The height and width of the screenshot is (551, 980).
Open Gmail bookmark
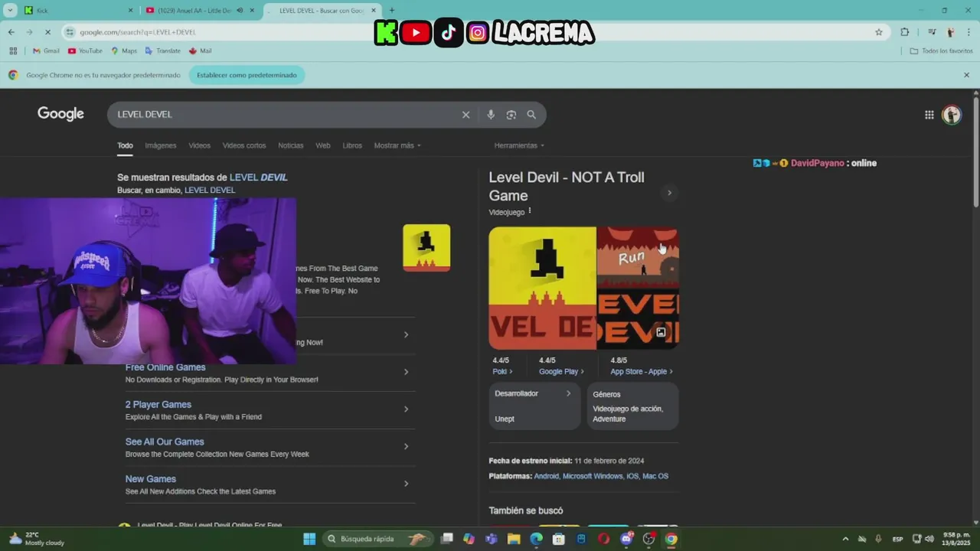(x=46, y=51)
